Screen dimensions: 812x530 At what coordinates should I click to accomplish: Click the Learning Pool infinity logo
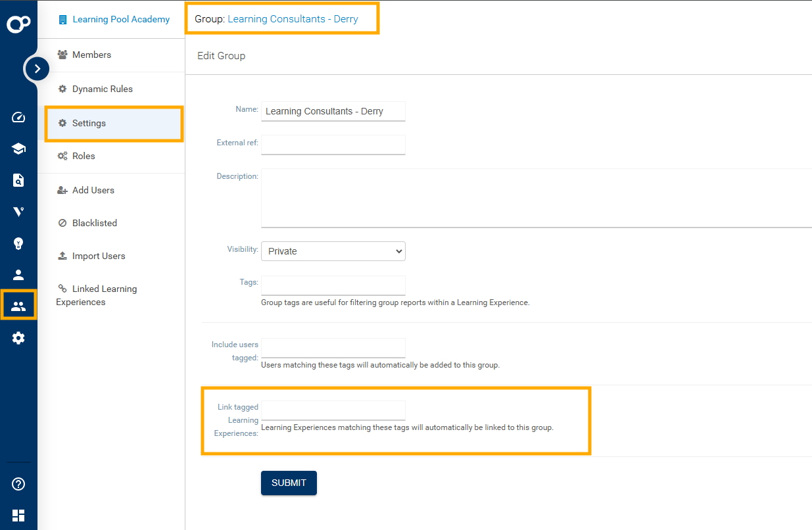[18, 24]
